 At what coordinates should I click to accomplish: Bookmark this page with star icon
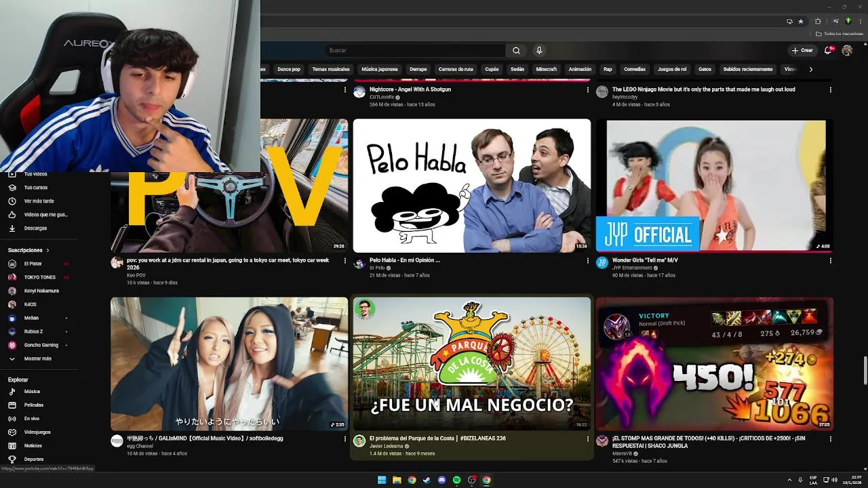click(x=800, y=21)
